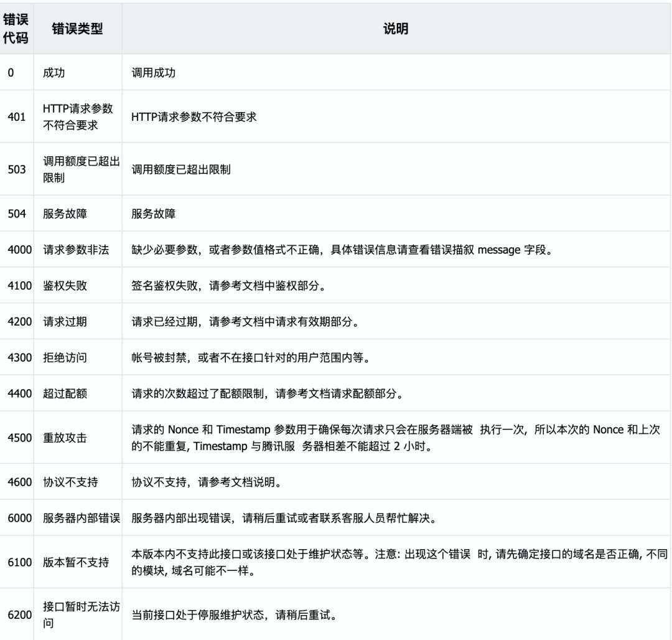Viewport: 672px width, 640px height.
Task: Click 504 description 服务故障
Action: coord(154,214)
